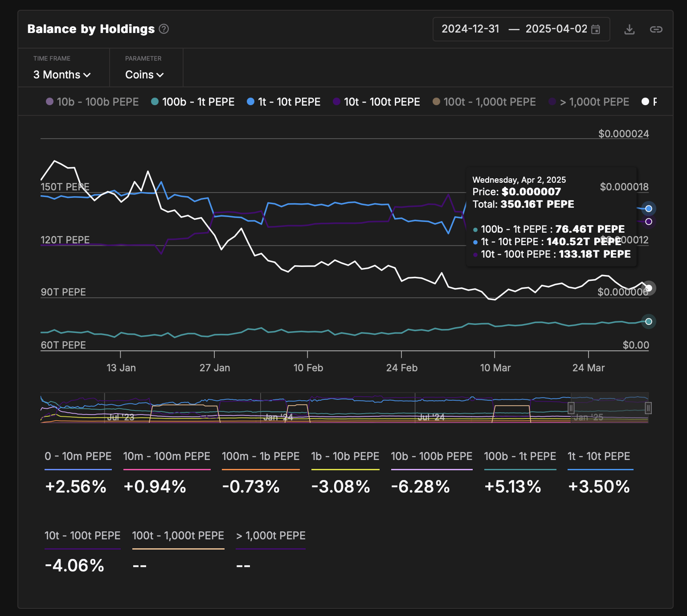
Task: Select the > 1,000t PEPE stat tab
Action: click(270, 536)
